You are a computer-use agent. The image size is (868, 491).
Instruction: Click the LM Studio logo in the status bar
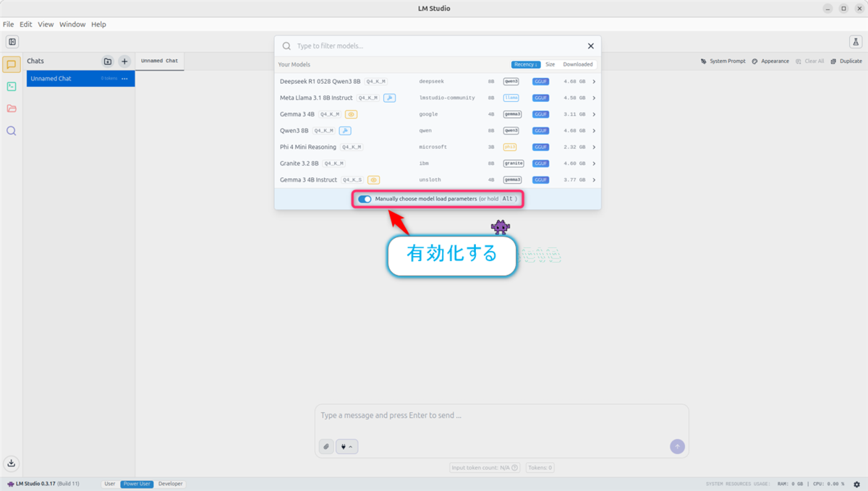[10, 484]
